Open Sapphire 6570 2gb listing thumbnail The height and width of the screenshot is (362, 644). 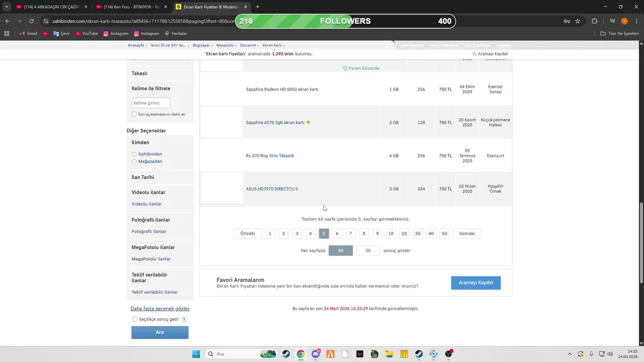221,122
